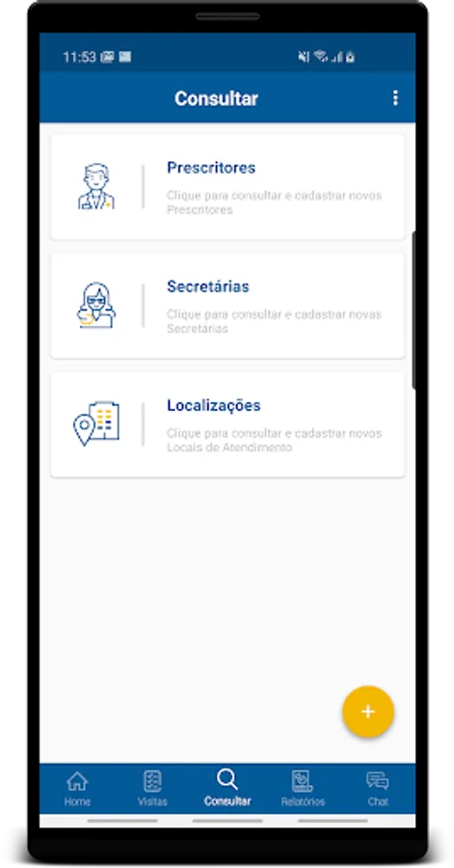Open the three-dot overflow menu
The image size is (454, 868).
(395, 98)
